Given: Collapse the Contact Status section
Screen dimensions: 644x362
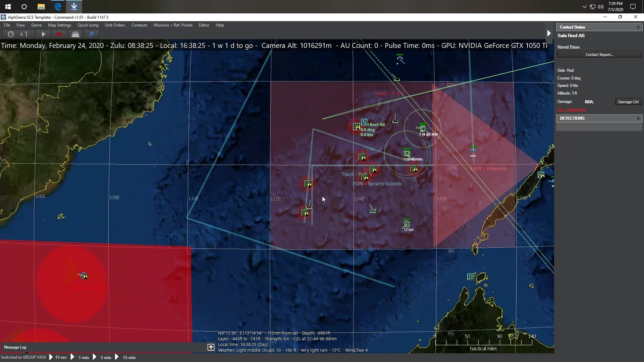Looking at the screenshot, I should (638, 27).
